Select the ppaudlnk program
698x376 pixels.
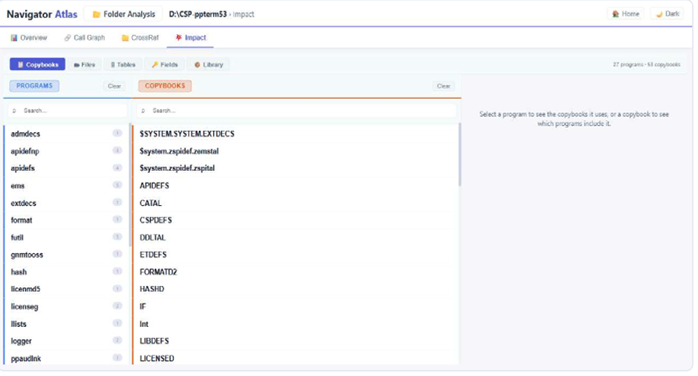pyautogui.click(x=67, y=358)
